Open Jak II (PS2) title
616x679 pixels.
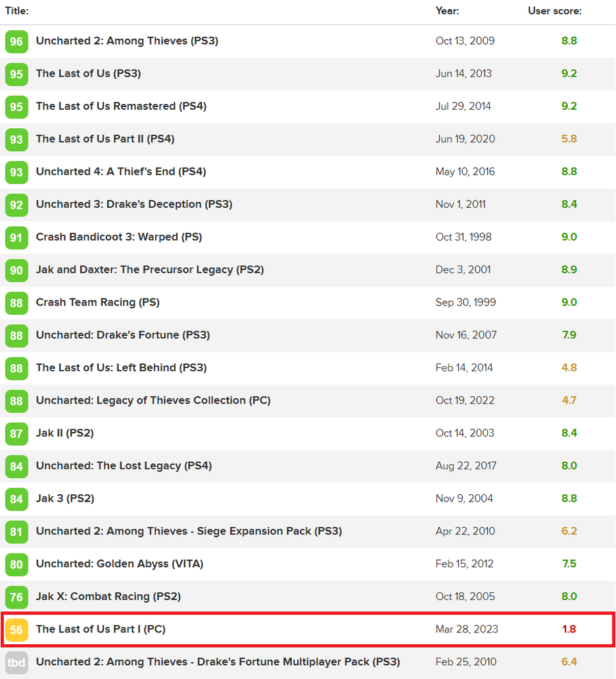pyautogui.click(x=65, y=433)
